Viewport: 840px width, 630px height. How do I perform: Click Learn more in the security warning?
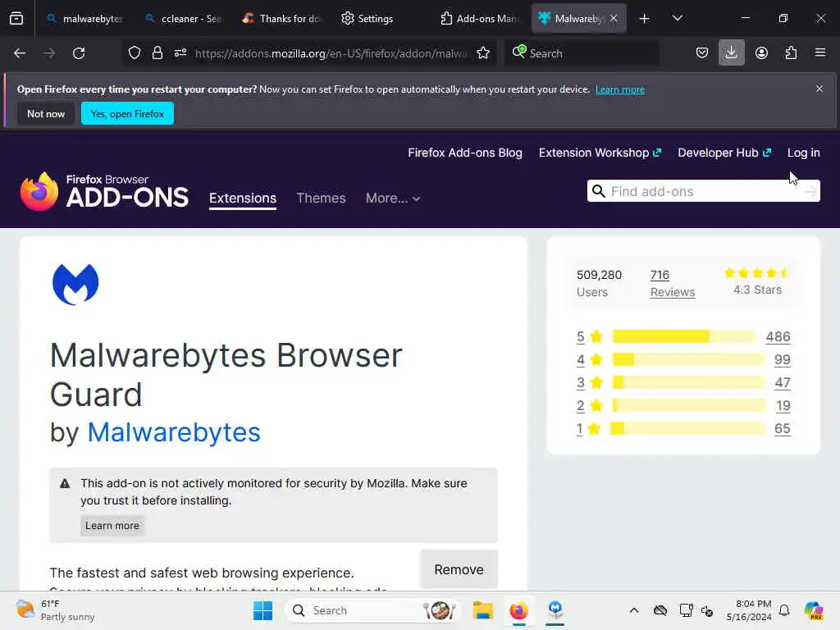112,526
